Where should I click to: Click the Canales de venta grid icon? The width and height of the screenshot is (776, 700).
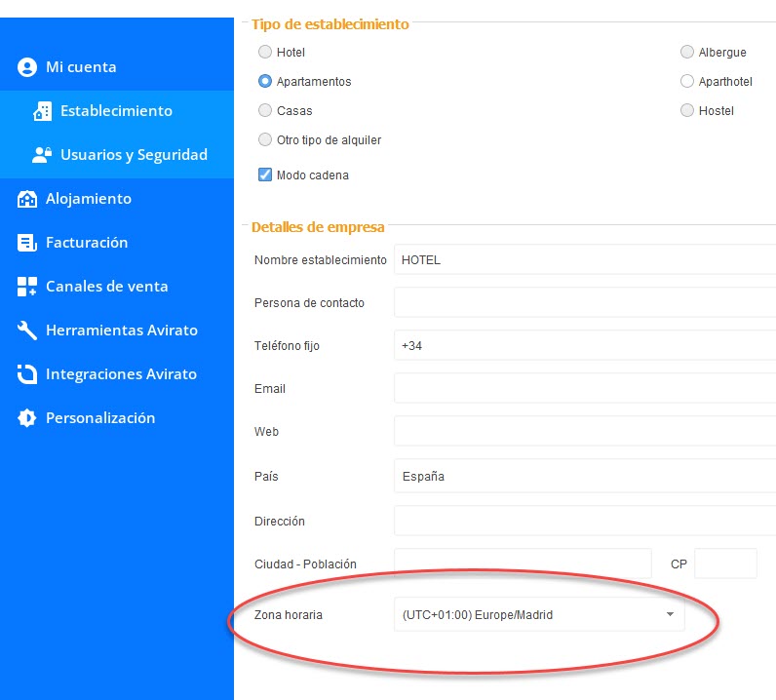[27, 287]
